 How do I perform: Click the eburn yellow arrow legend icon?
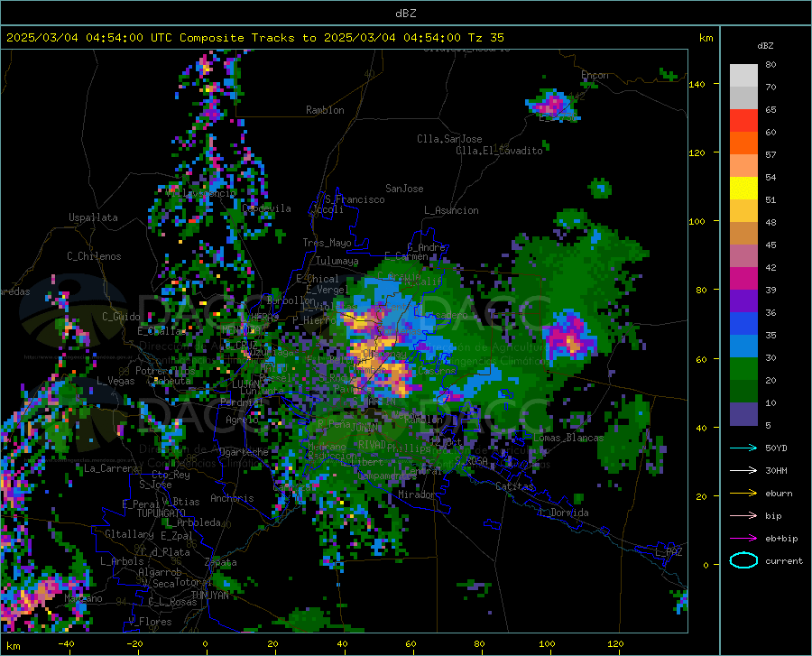743,494
